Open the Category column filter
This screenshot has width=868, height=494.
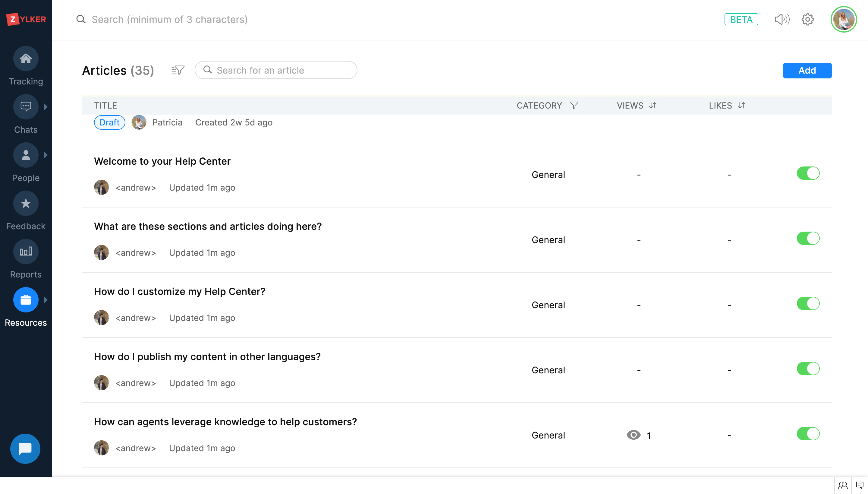pos(574,106)
